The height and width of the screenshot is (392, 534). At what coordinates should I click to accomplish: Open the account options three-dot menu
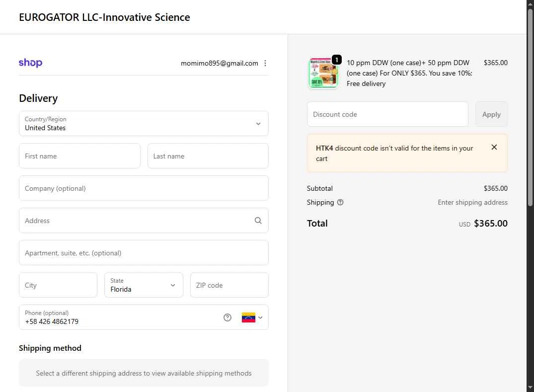[x=265, y=63]
